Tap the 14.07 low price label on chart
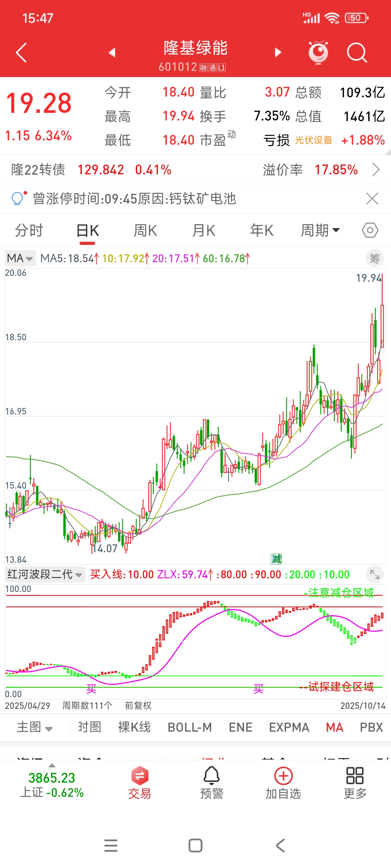The image size is (391, 868). click(105, 549)
